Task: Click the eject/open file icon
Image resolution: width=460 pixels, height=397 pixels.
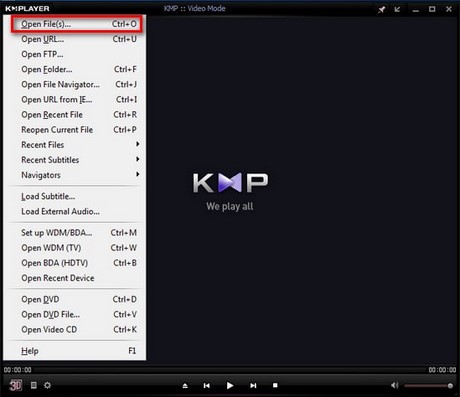Action: 185,386
